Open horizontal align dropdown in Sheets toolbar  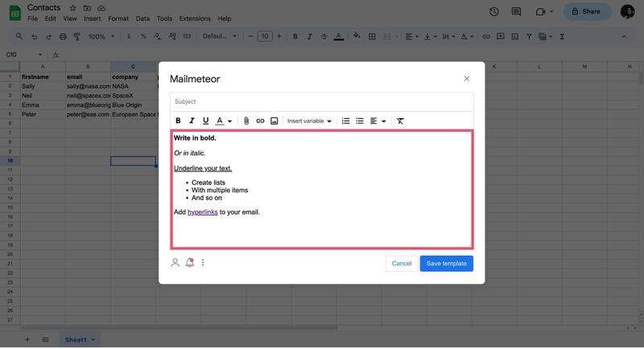pos(412,36)
